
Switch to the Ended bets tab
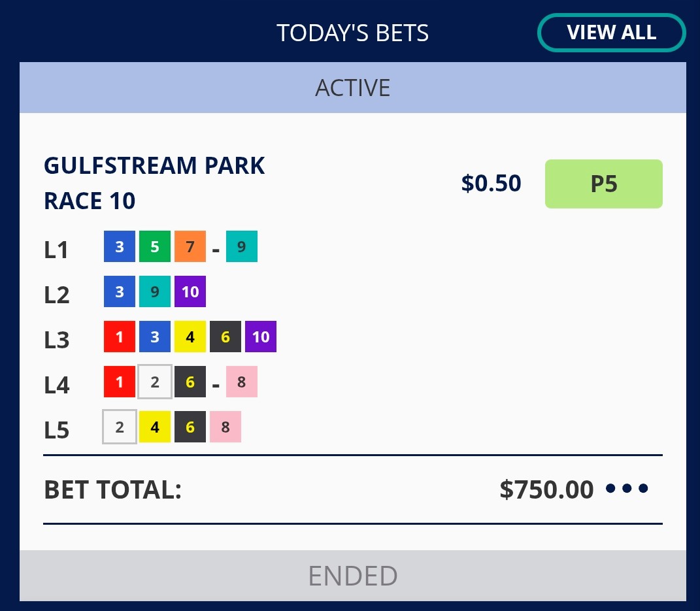[x=353, y=576]
